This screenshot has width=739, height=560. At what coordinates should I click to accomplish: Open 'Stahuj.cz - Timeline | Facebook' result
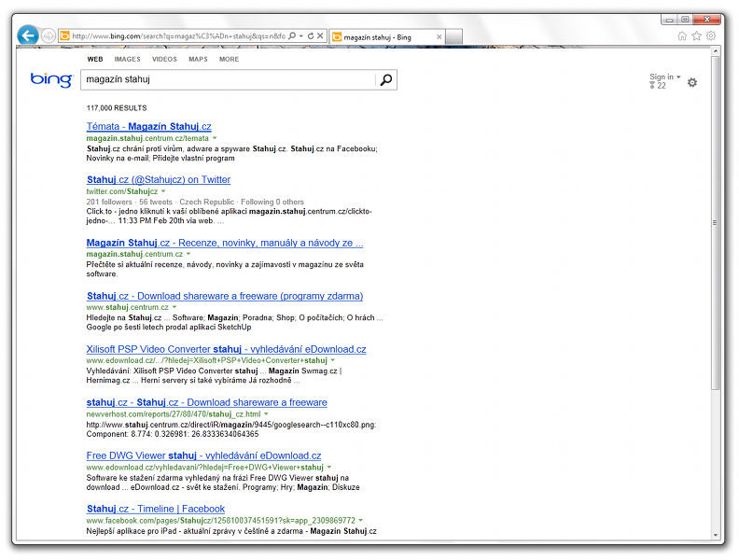tap(156, 509)
